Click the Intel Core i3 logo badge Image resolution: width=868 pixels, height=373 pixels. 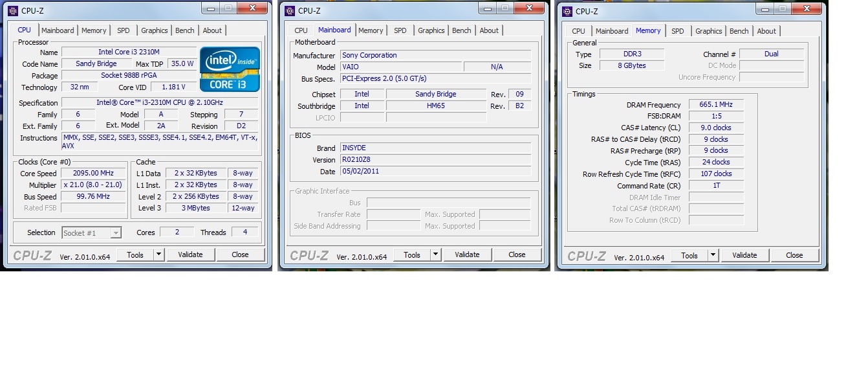pos(230,69)
